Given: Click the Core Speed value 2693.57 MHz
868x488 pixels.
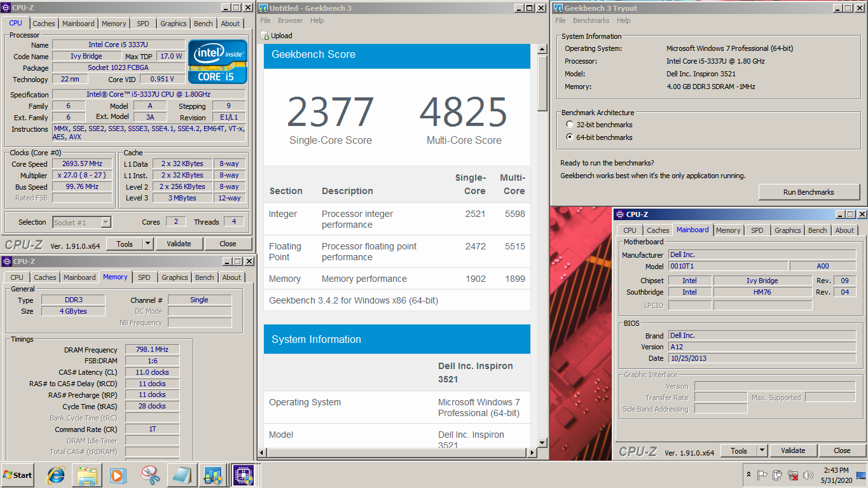Looking at the screenshot, I should [83, 164].
